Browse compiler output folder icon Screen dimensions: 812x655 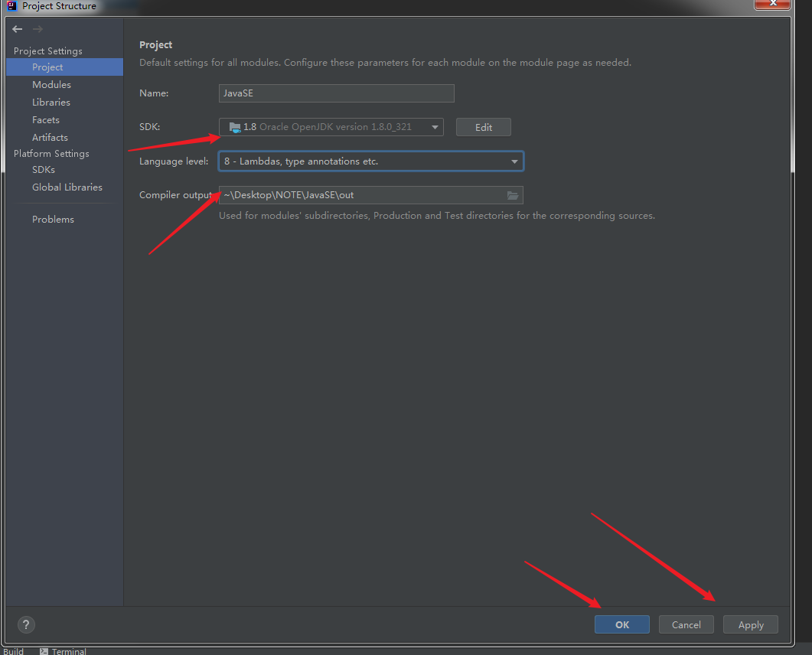(513, 195)
